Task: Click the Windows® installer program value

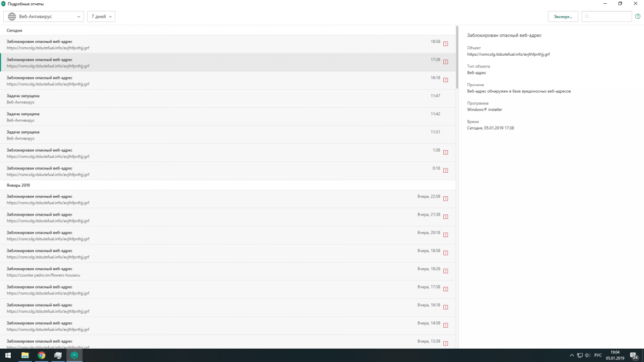Action: pos(485,109)
